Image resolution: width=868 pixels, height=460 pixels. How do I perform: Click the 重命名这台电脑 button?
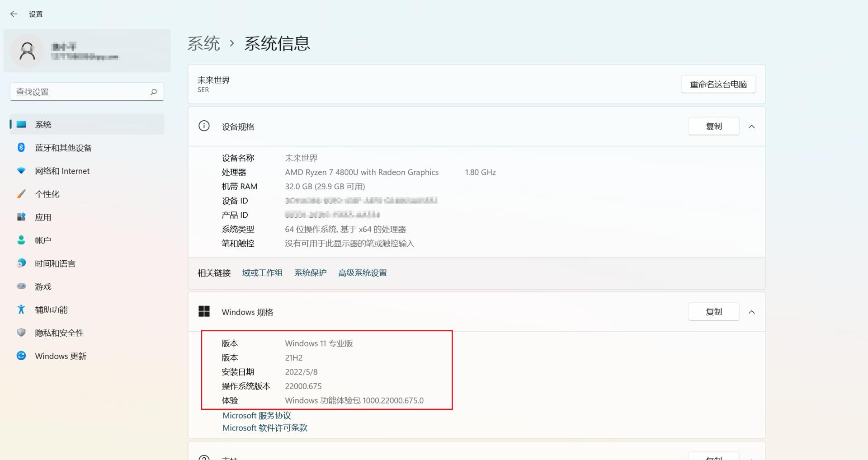718,84
